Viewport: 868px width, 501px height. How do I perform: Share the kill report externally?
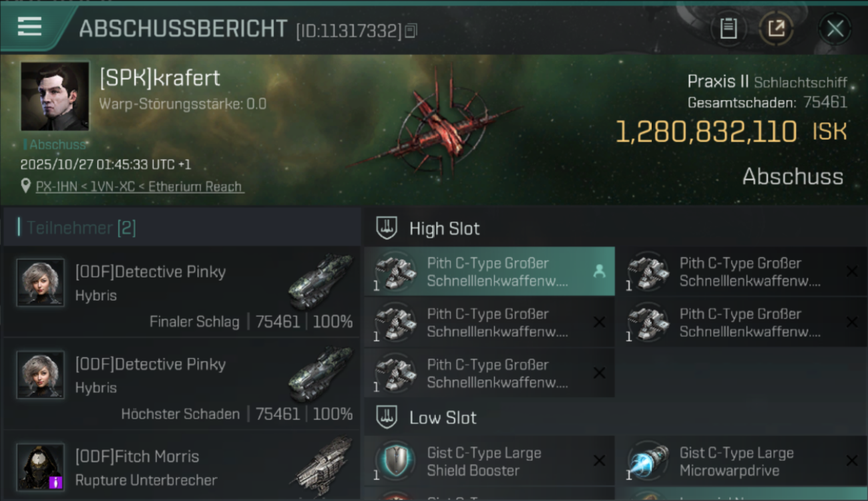point(776,28)
